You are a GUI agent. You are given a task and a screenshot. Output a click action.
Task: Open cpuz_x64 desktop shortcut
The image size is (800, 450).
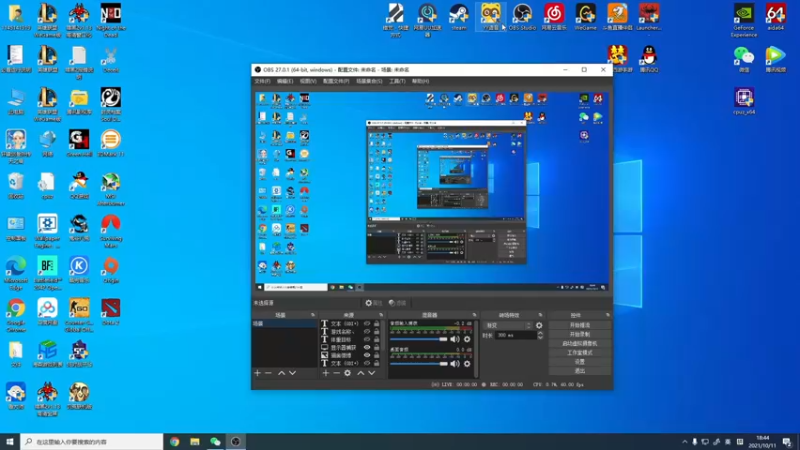coord(744,101)
